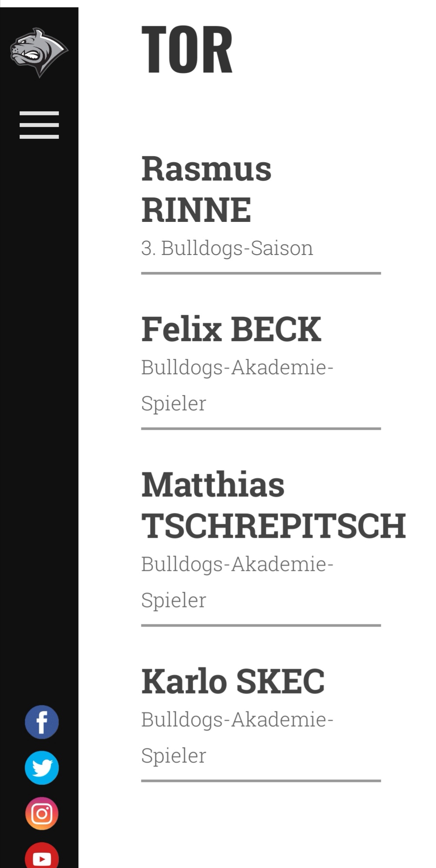This screenshot has width=436, height=868.
Task: Click the TOR section heading
Action: [187, 49]
